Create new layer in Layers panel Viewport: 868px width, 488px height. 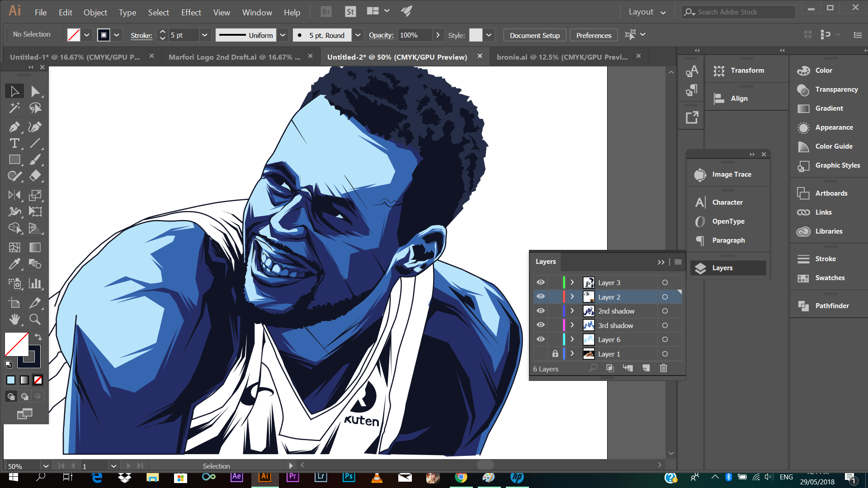point(646,368)
